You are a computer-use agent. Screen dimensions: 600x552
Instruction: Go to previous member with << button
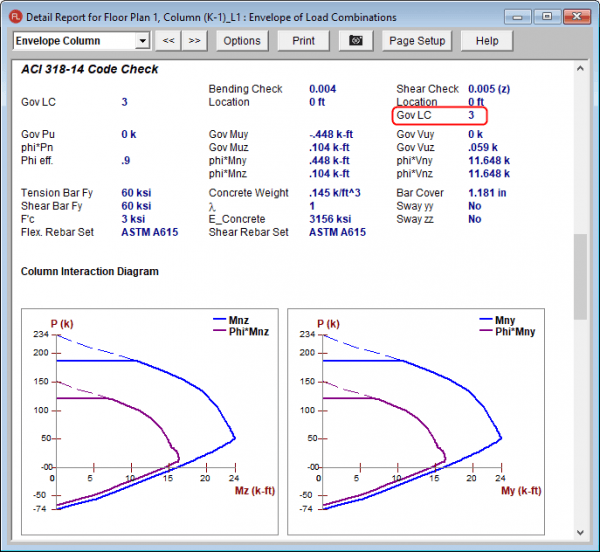[x=169, y=41]
